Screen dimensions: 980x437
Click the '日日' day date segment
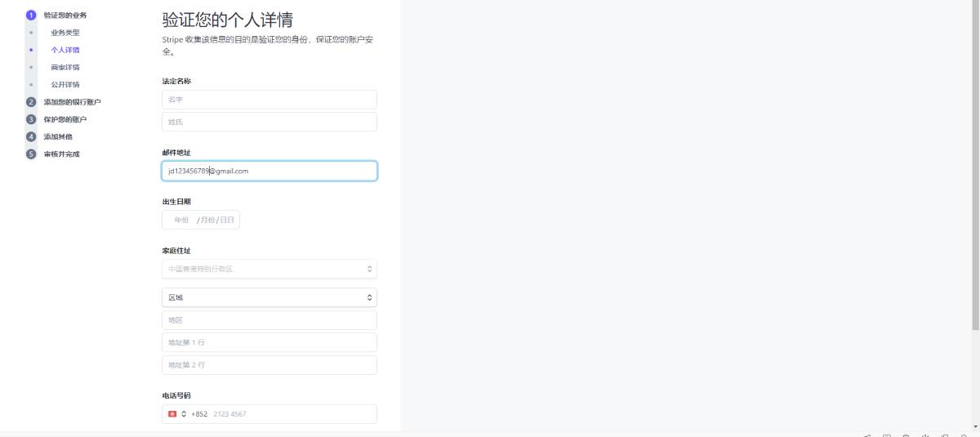tap(227, 220)
